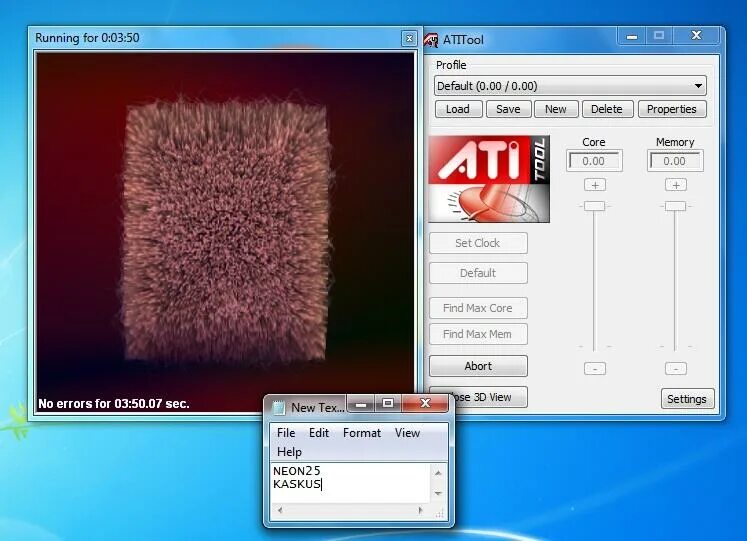The image size is (747, 541).
Task: Click the Notepad vertical scroll down arrow
Action: pyautogui.click(x=438, y=493)
